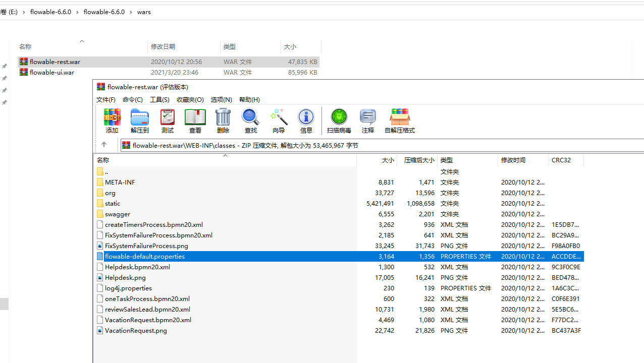Open the Commands (命令) menu
The width and height of the screenshot is (644, 363).
tap(133, 99)
